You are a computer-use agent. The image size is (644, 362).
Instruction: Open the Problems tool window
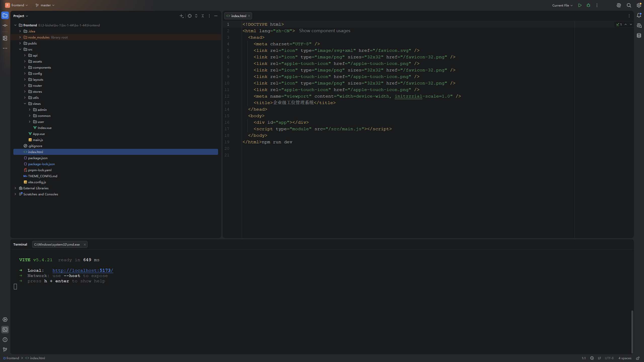point(5,340)
